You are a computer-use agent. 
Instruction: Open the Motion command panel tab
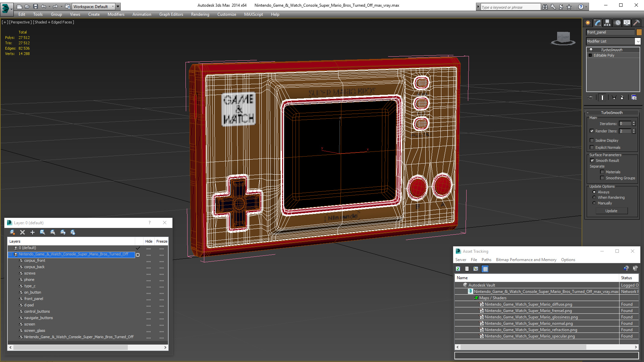tap(618, 23)
